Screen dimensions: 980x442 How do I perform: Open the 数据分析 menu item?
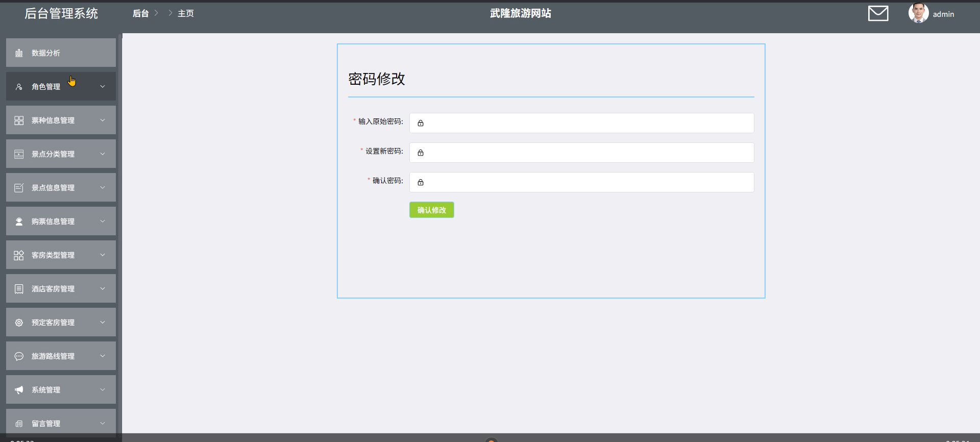coord(61,53)
